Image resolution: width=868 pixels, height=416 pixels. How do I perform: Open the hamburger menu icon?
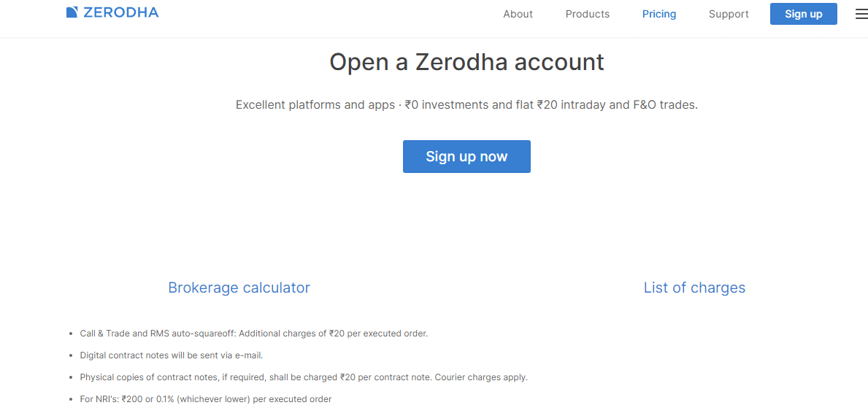(x=861, y=15)
